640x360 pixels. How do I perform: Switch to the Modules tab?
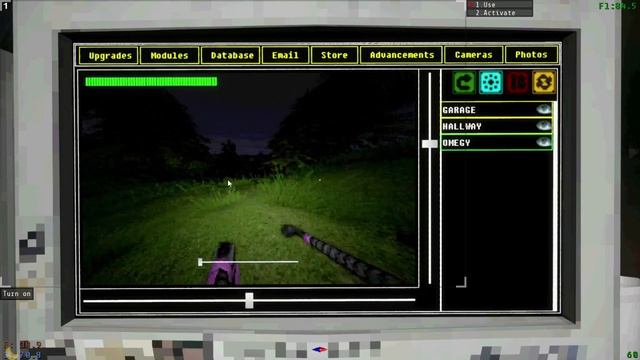pyautogui.click(x=169, y=56)
